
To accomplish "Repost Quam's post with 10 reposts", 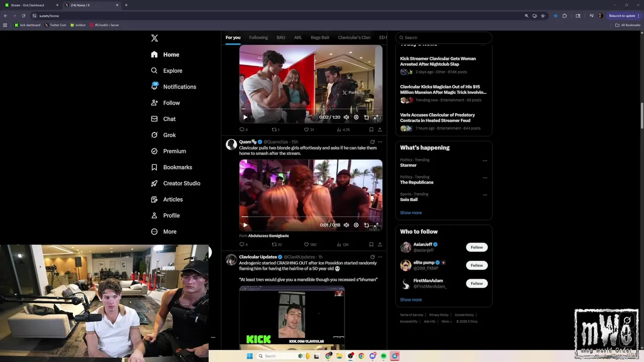I will [x=277, y=245].
